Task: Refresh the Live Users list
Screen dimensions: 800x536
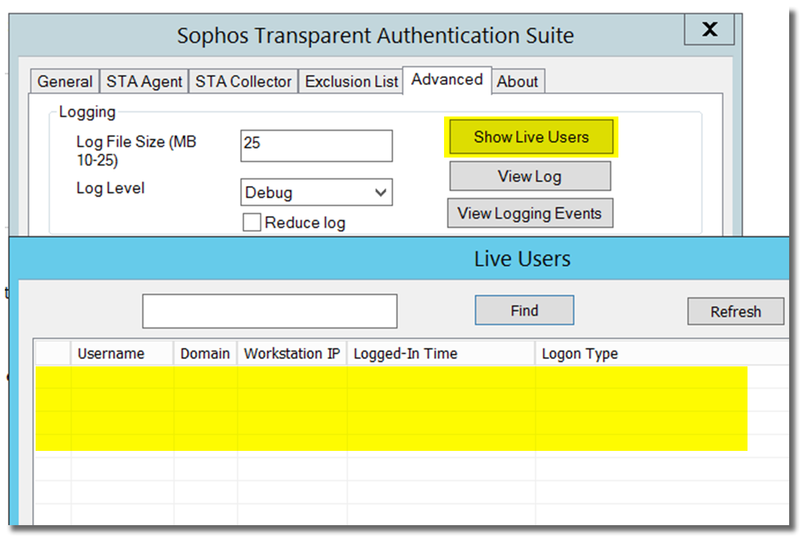Action: tap(735, 311)
